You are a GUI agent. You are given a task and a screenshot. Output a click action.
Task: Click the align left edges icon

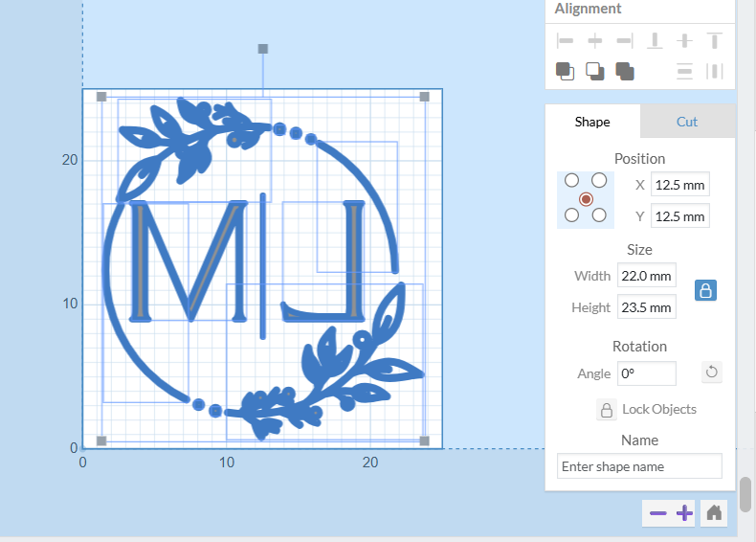566,40
